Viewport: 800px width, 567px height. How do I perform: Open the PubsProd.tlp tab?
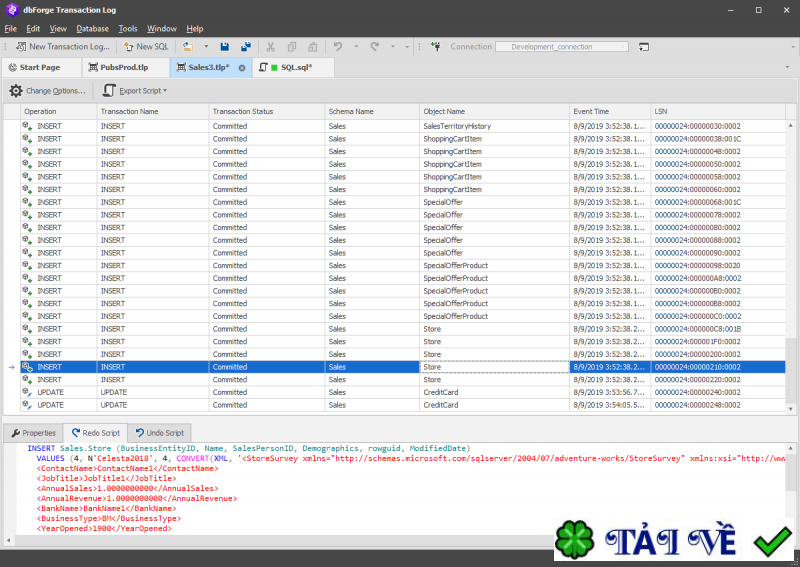coord(118,67)
